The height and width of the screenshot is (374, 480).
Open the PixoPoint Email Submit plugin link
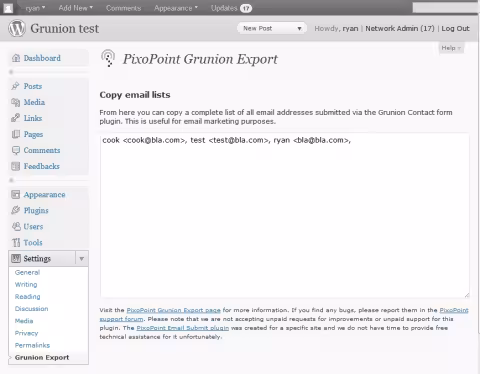[183, 328]
